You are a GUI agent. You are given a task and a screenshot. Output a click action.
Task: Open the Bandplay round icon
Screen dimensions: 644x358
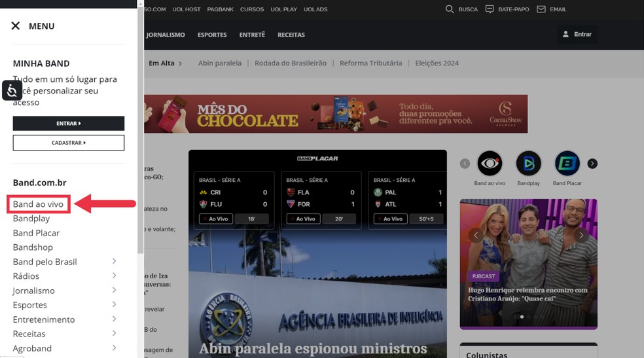[x=529, y=164]
